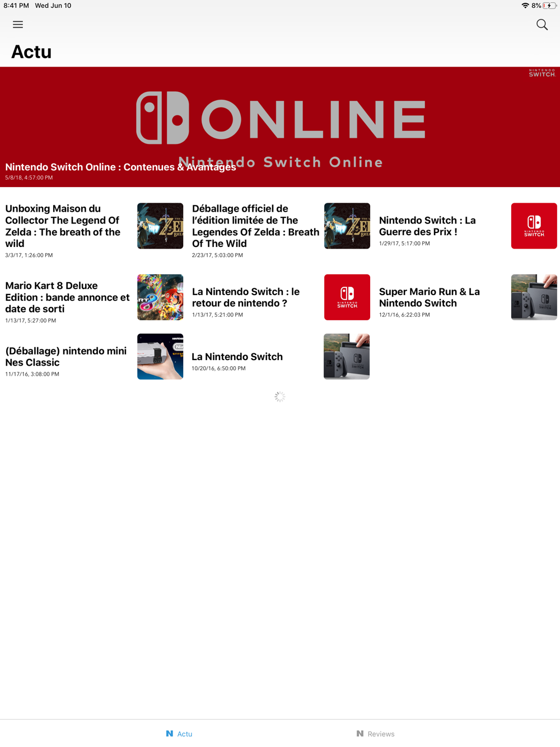This screenshot has width=560, height=747.
Task: Tap the date '10/20/16, 6:50:00 PM'
Action: [218, 368]
